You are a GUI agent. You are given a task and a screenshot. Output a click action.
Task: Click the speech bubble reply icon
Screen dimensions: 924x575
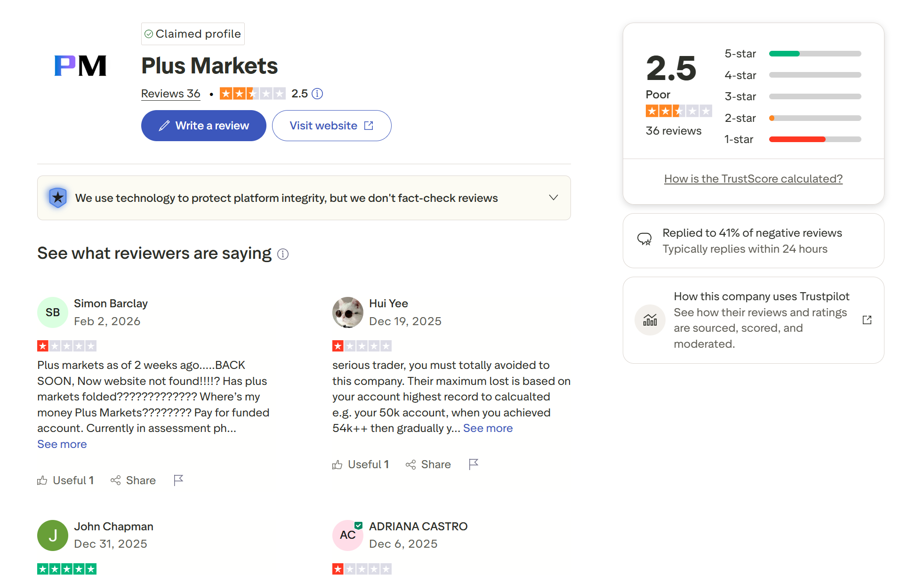pos(644,240)
